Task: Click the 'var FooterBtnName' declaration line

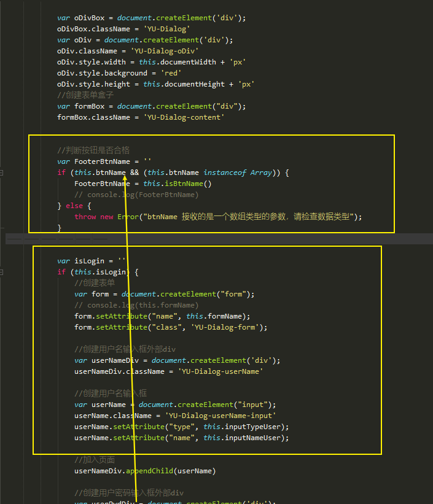Action: point(104,161)
